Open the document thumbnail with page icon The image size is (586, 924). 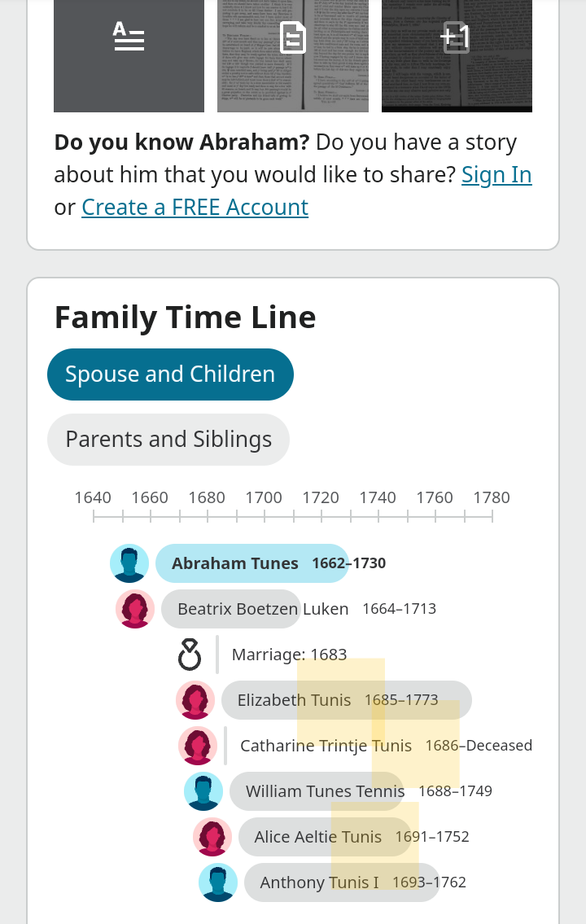click(293, 55)
